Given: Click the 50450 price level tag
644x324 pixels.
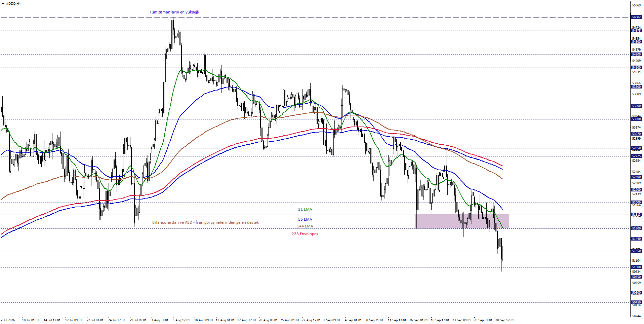Looking at the screenshot, I should pyautogui.click(x=636, y=302).
